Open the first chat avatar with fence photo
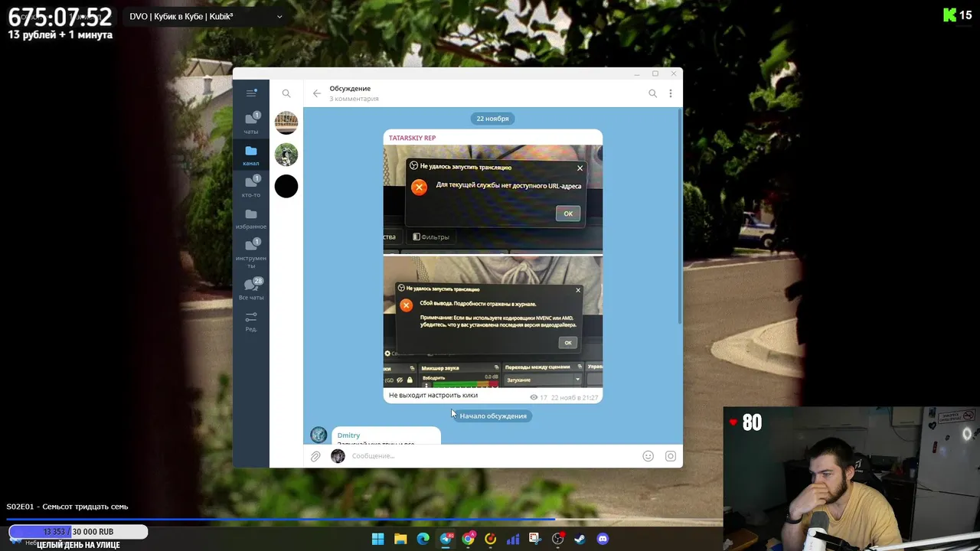980x551 pixels. 286,122
